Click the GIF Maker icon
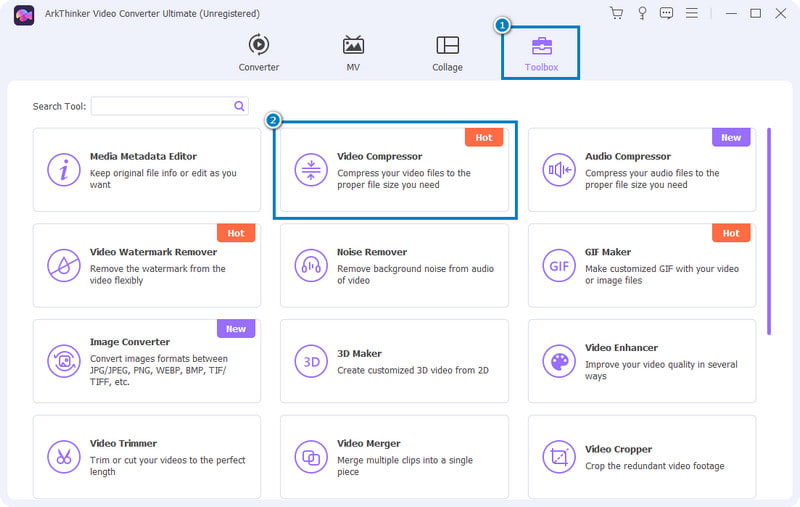Viewport: 800px width, 507px height. tap(559, 266)
